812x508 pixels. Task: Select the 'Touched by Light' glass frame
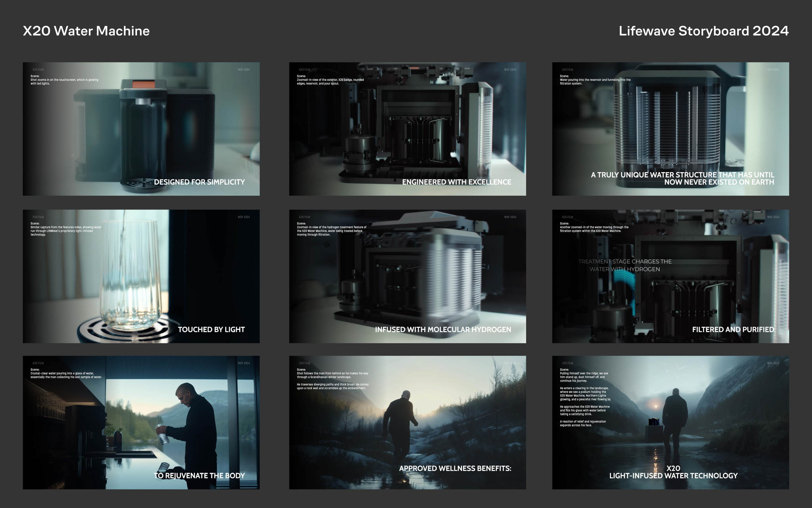(141, 276)
